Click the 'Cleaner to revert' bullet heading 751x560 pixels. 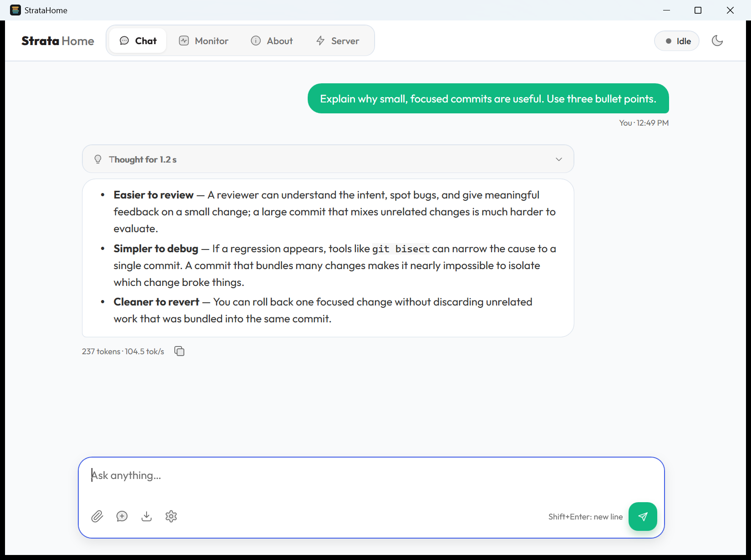click(x=157, y=302)
